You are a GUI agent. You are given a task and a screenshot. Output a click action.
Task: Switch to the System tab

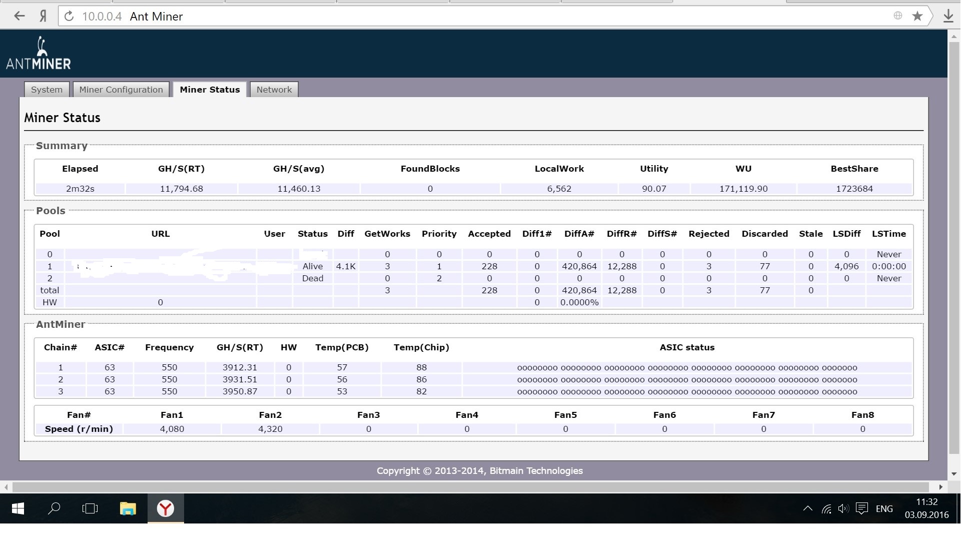pos(47,90)
